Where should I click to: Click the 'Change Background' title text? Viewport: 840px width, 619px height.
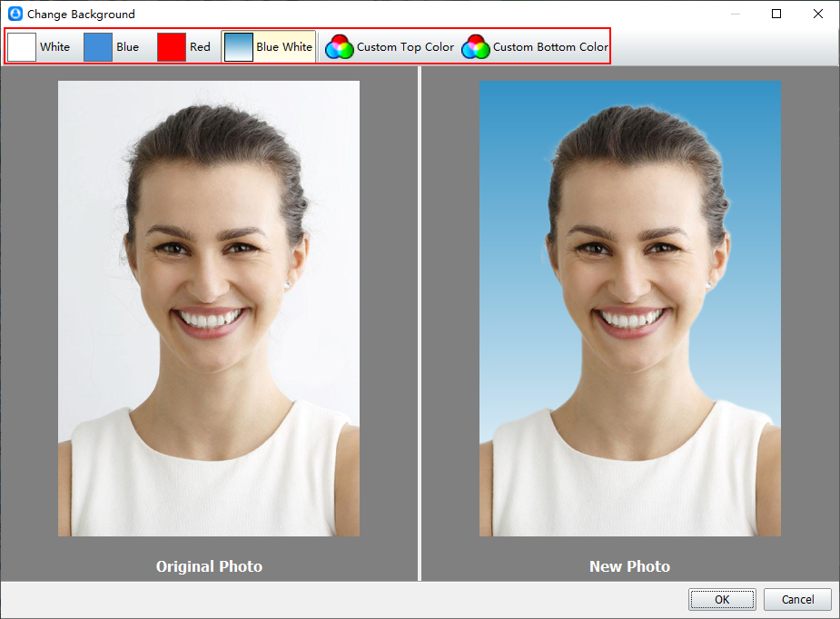point(81,15)
